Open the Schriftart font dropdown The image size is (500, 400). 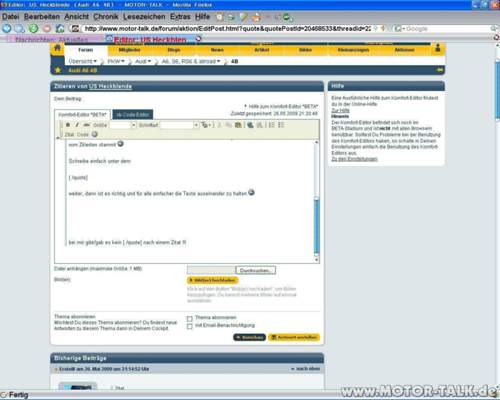click(196, 125)
